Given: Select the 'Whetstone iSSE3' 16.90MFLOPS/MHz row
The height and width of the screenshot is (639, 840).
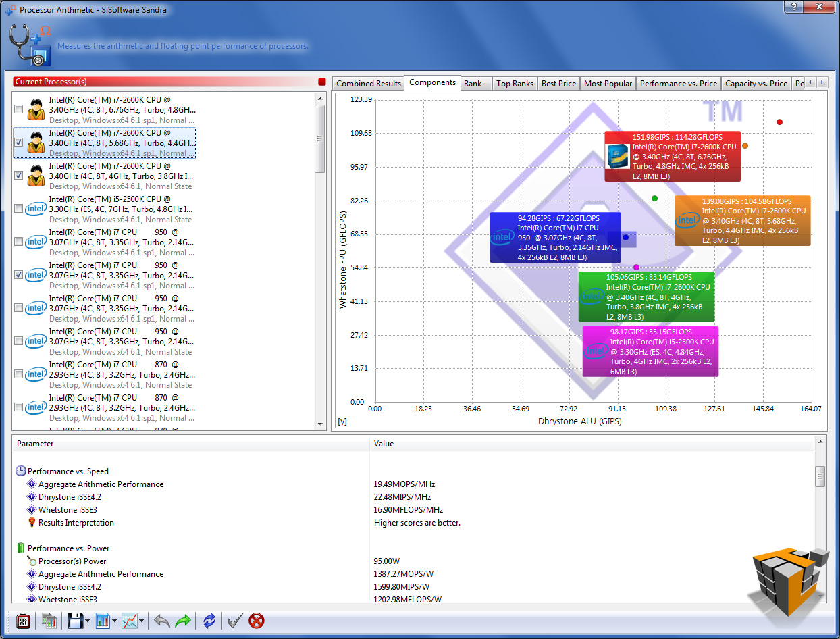Looking at the screenshot, I should (413, 510).
